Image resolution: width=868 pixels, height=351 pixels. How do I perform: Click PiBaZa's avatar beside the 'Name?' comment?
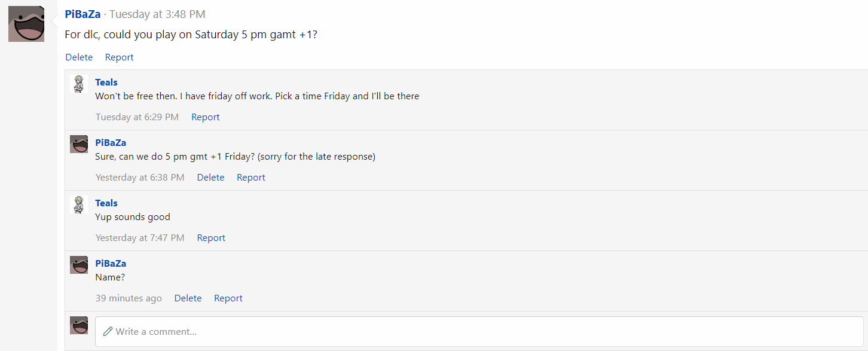click(x=79, y=265)
